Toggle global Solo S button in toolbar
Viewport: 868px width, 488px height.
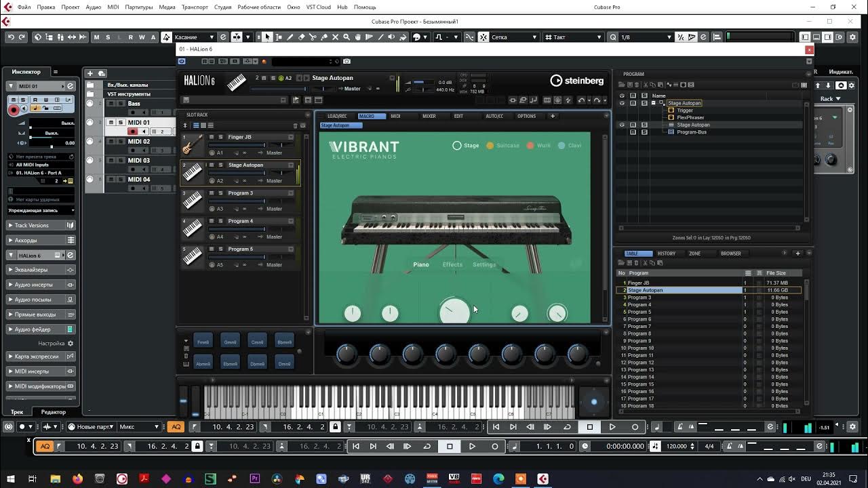(x=108, y=37)
